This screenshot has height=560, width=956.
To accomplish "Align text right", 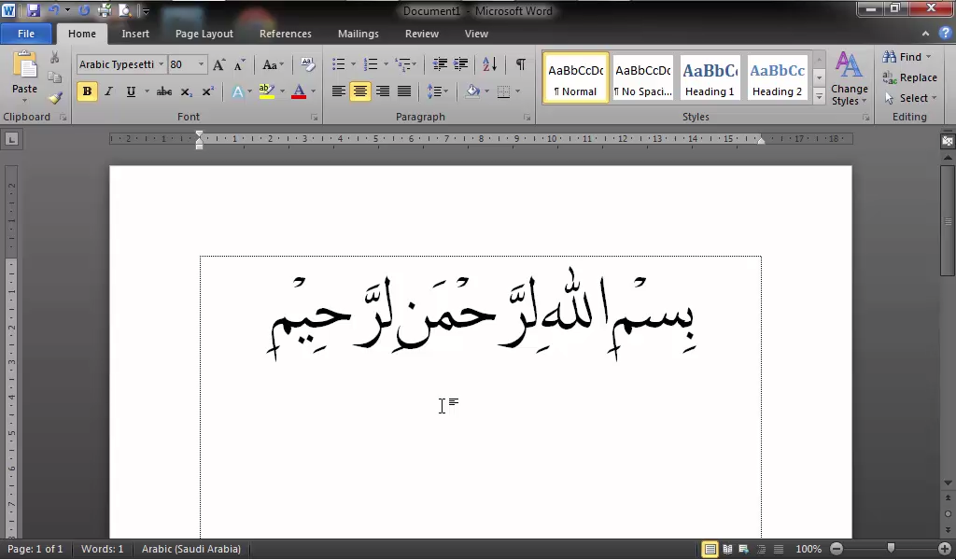I will coord(382,91).
